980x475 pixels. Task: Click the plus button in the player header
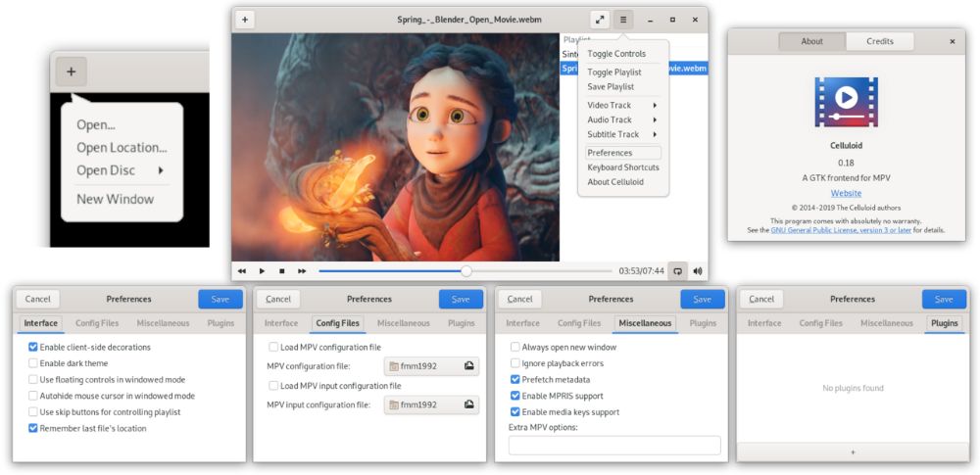[245, 20]
